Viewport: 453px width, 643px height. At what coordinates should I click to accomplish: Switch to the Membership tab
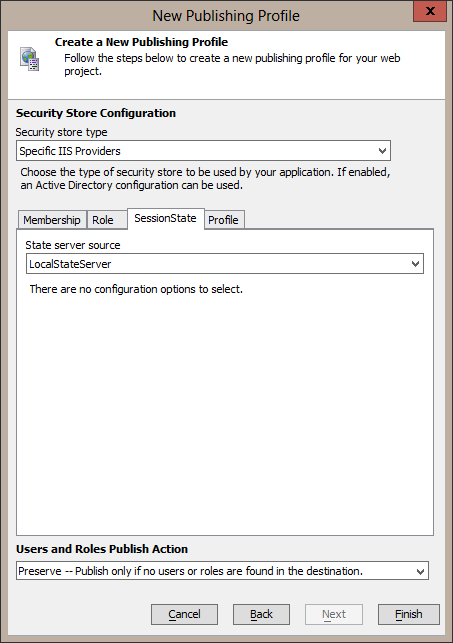tap(52, 220)
